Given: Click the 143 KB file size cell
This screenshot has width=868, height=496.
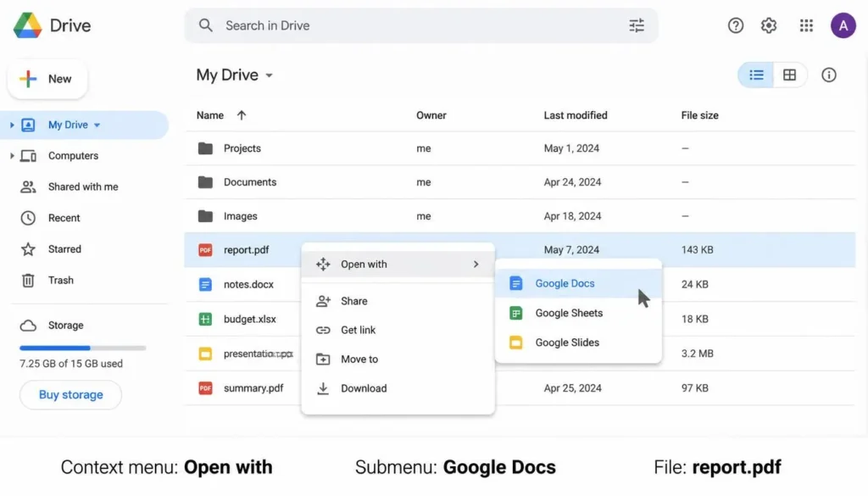Looking at the screenshot, I should click(x=697, y=250).
